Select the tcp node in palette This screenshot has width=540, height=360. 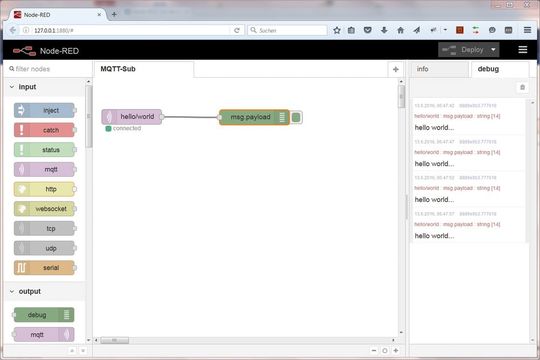point(44,228)
